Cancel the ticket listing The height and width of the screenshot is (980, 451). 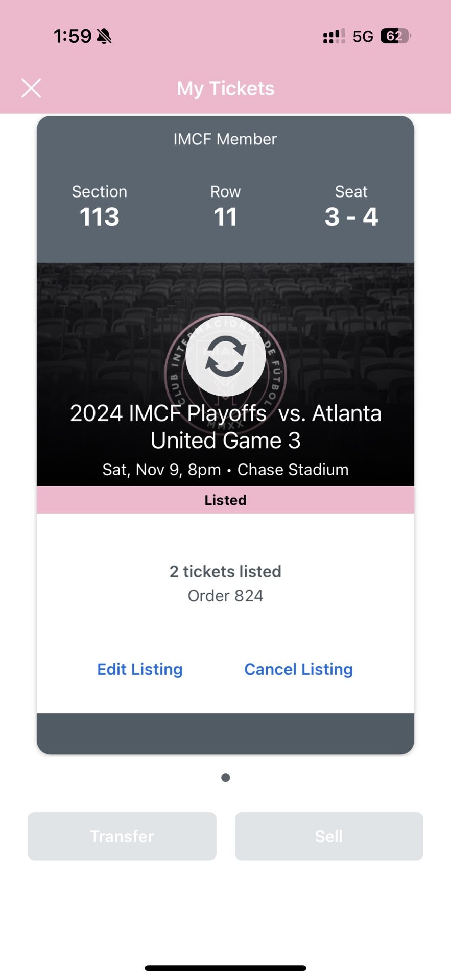coord(298,669)
